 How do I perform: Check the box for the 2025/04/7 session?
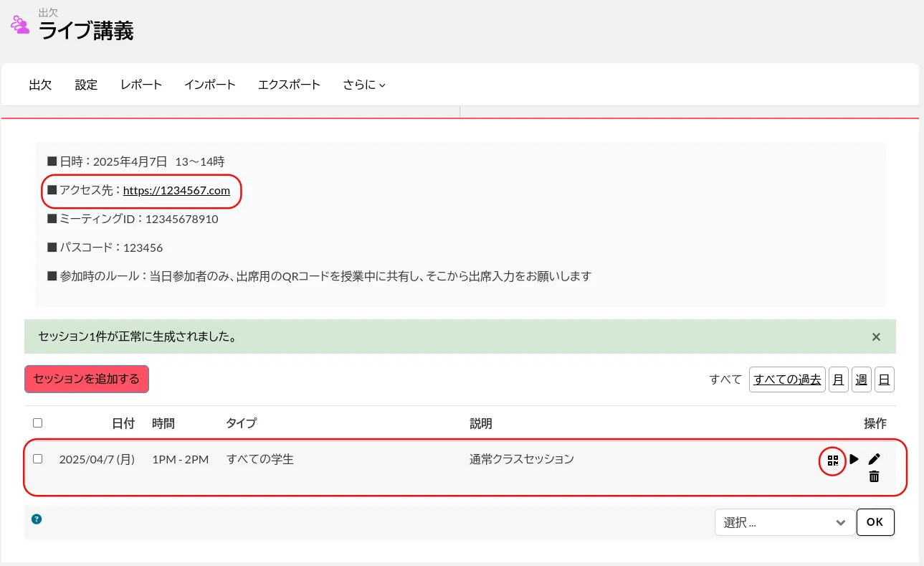point(38,459)
